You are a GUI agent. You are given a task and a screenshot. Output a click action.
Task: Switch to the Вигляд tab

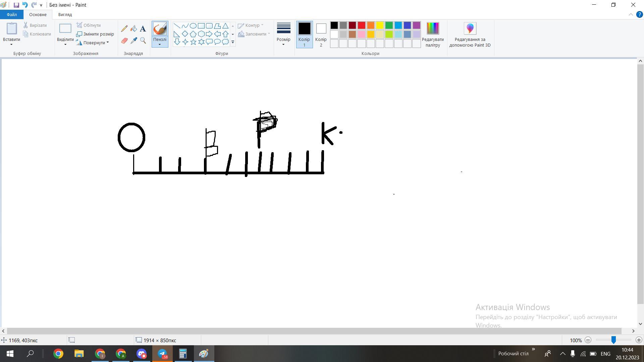(x=65, y=14)
